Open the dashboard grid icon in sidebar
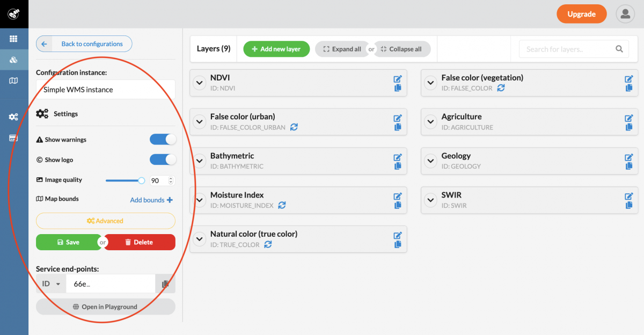644x335 pixels. (13, 39)
